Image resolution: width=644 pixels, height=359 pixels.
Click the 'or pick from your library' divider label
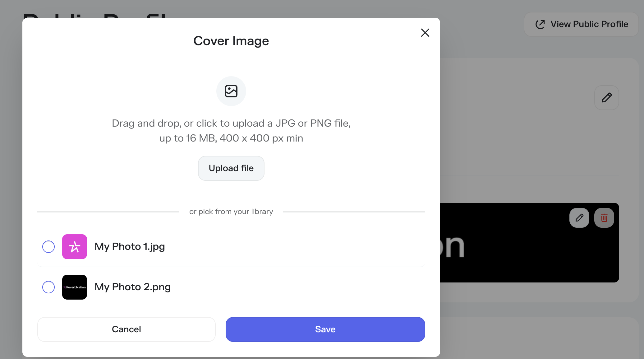point(231,212)
